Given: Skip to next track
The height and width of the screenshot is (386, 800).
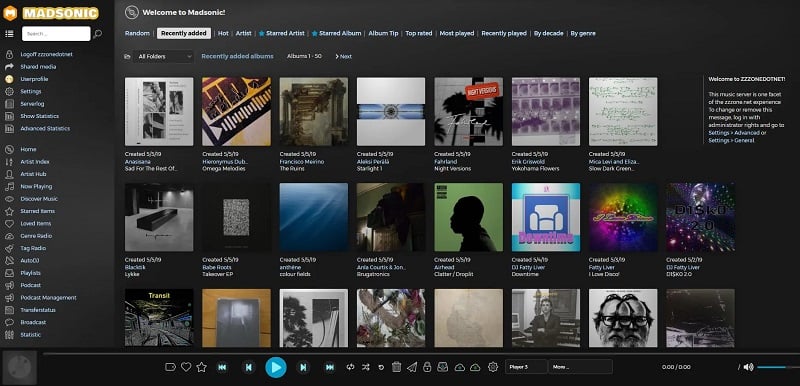Looking at the screenshot, I should (x=303, y=367).
